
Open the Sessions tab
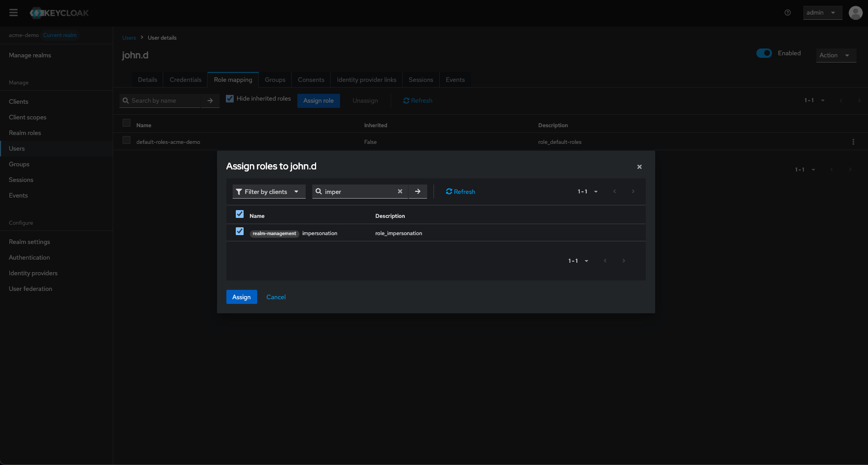pos(421,80)
